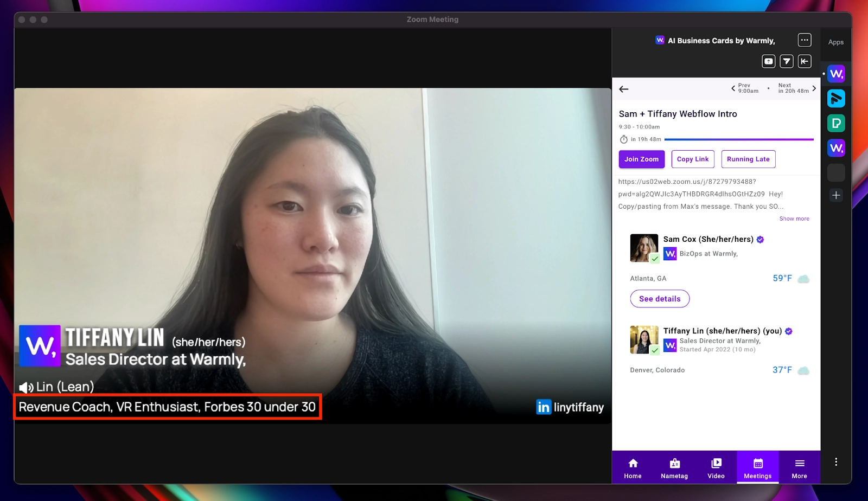
Task: Open the Video tab
Action: point(716,468)
